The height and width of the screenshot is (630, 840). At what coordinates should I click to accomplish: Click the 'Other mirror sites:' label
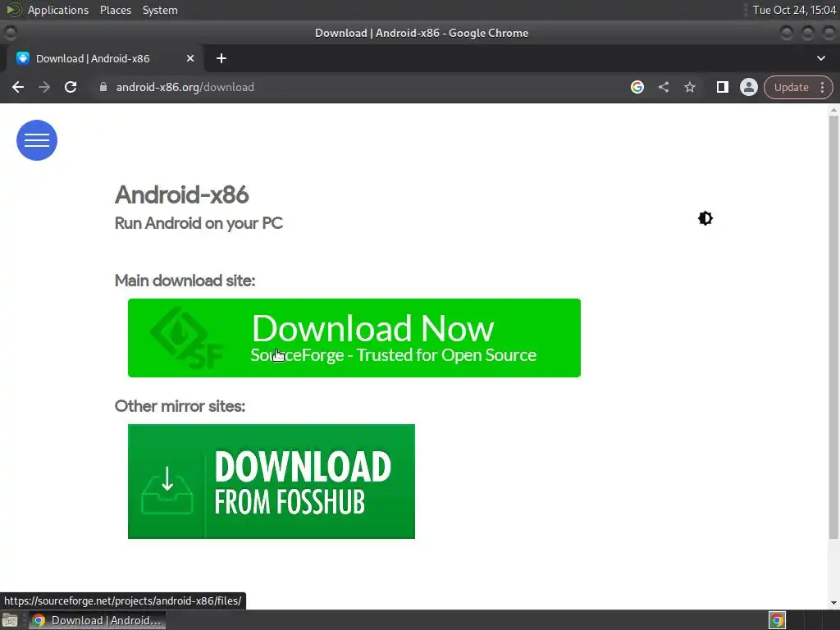(180, 406)
